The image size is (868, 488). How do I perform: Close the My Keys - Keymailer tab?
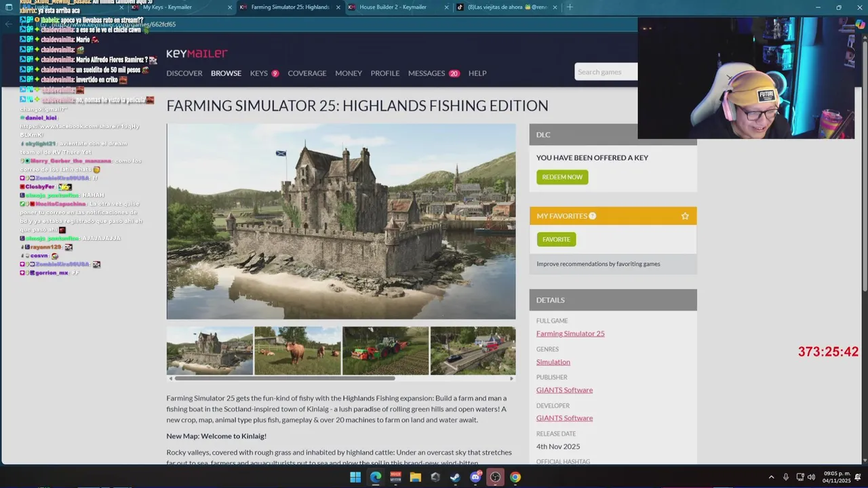[230, 7]
